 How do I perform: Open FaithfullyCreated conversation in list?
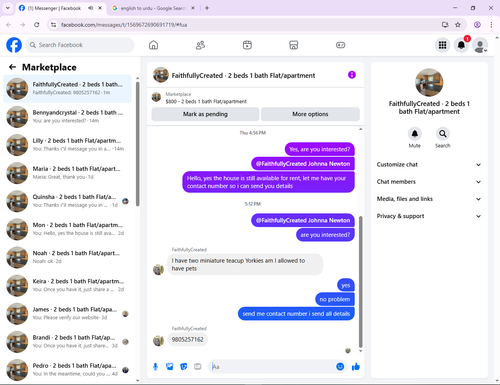pos(67,89)
